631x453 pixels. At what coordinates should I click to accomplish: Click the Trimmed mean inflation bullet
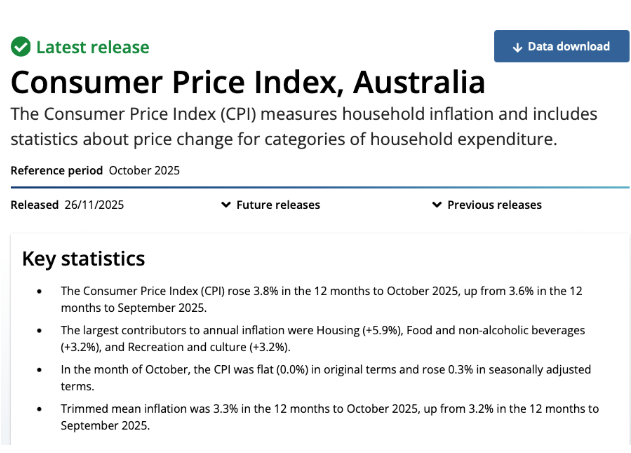pos(320,416)
